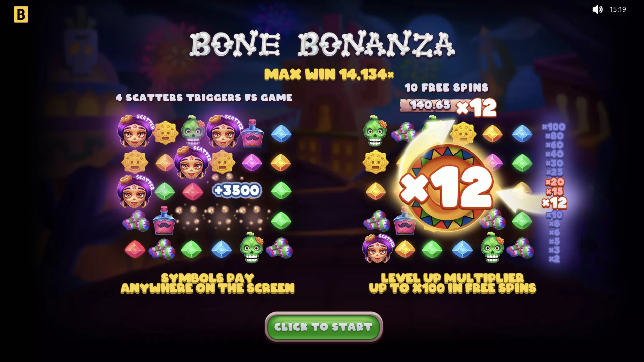The image size is (644, 362).
Task: Click the Max Win 14,134x text
Action: pyautogui.click(x=329, y=74)
